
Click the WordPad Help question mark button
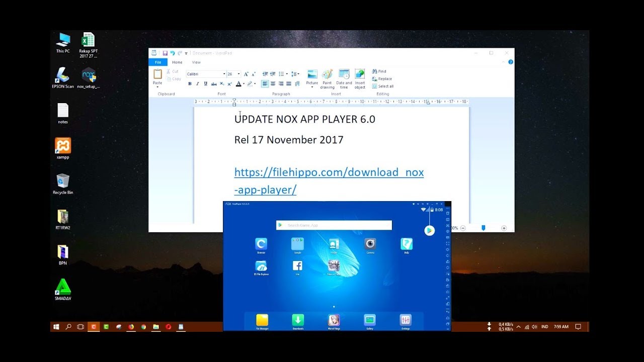coord(511,62)
